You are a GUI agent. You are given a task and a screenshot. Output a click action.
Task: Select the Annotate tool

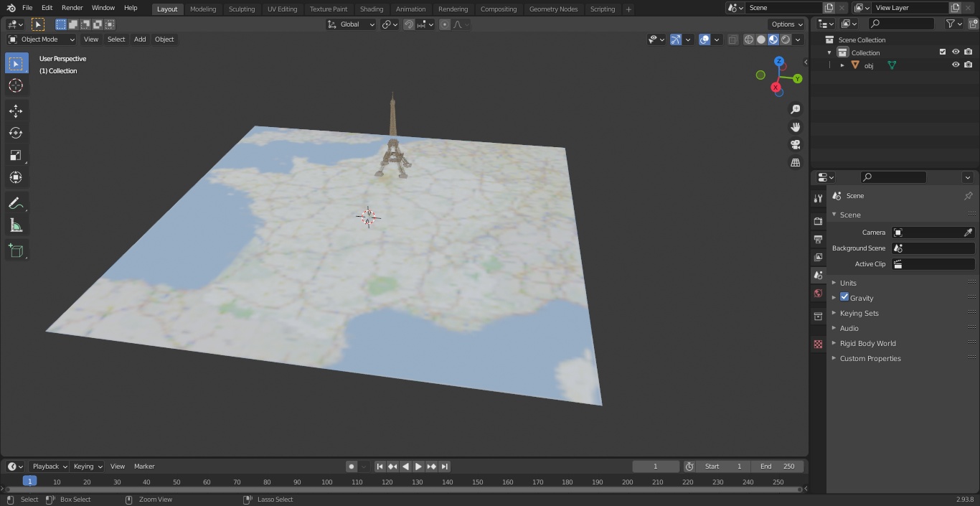coord(16,203)
